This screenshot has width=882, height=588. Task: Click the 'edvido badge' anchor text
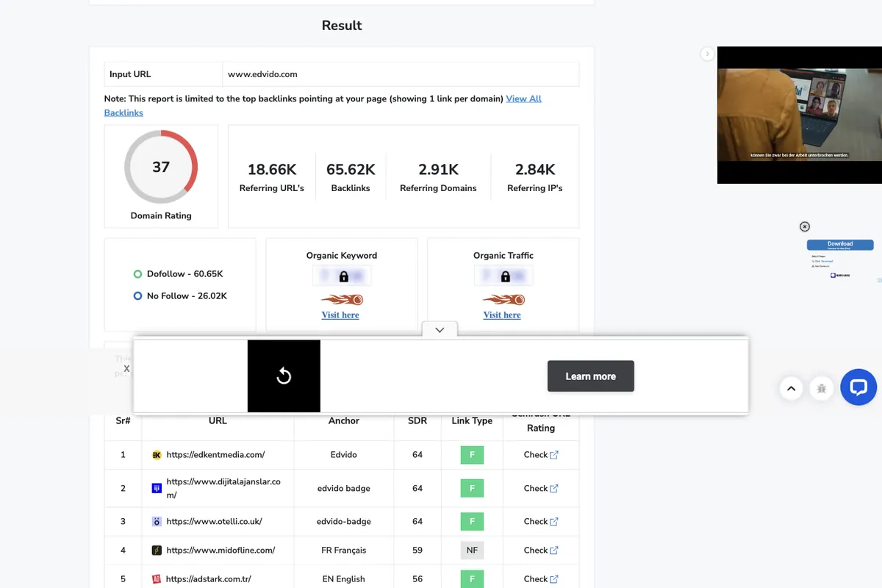tap(344, 488)
